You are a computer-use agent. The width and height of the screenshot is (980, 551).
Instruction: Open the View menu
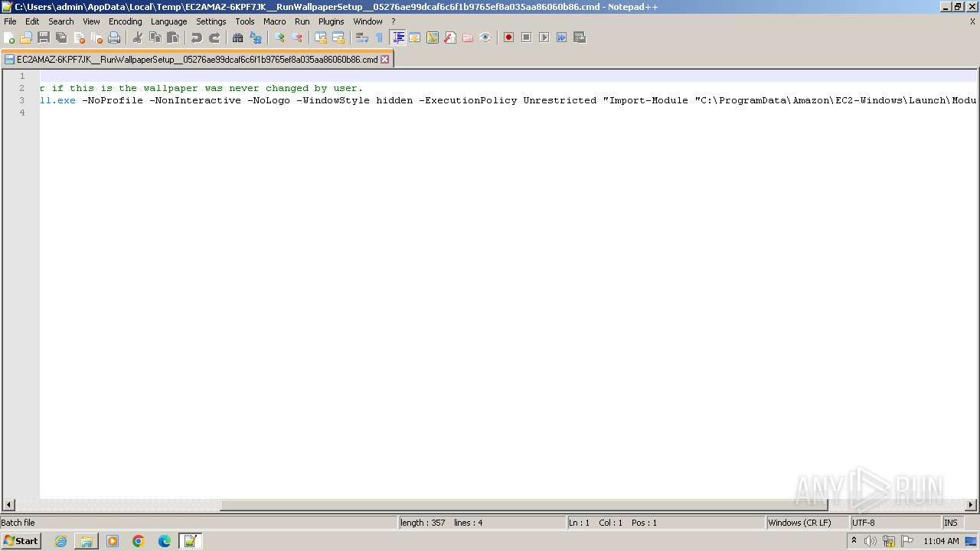91,21
